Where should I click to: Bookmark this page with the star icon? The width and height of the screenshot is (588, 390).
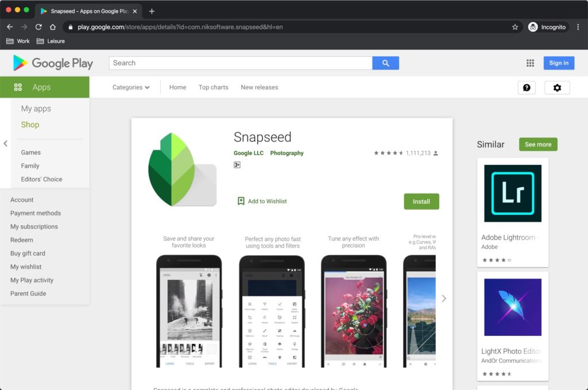point(515,27)
